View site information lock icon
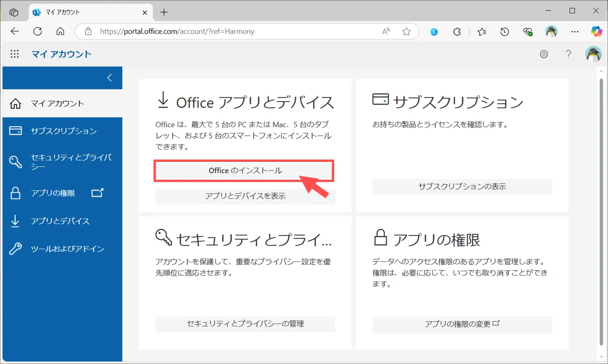 pos(88,32)
